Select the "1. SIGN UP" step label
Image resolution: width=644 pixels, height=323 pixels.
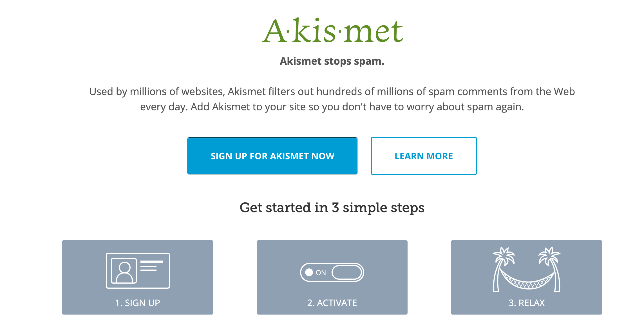(x=138, y=303)
